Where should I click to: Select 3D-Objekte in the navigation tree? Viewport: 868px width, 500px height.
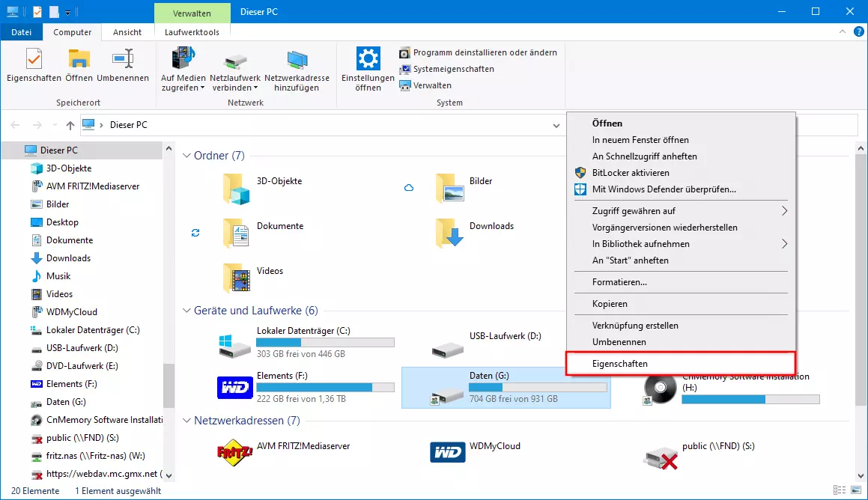(x=69, y=168)
